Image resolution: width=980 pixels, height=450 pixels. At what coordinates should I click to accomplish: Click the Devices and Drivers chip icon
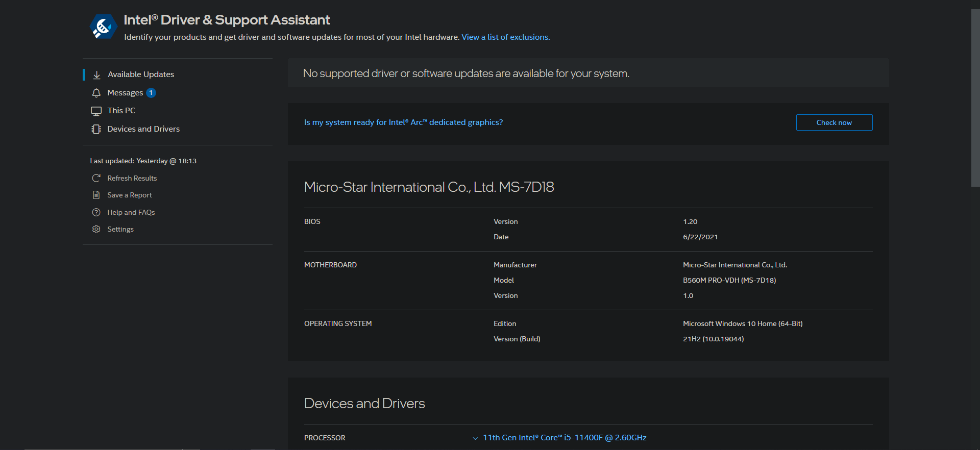(96, 129)
